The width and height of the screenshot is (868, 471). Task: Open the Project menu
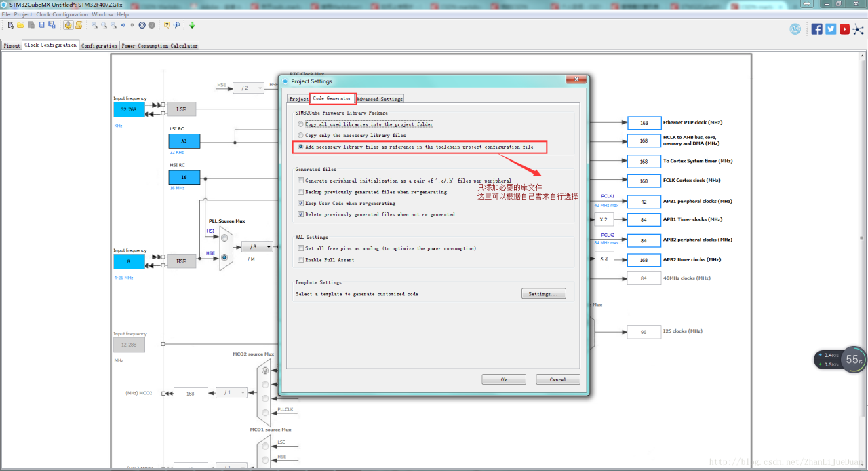pyautogui.click(x=23, y=14)
